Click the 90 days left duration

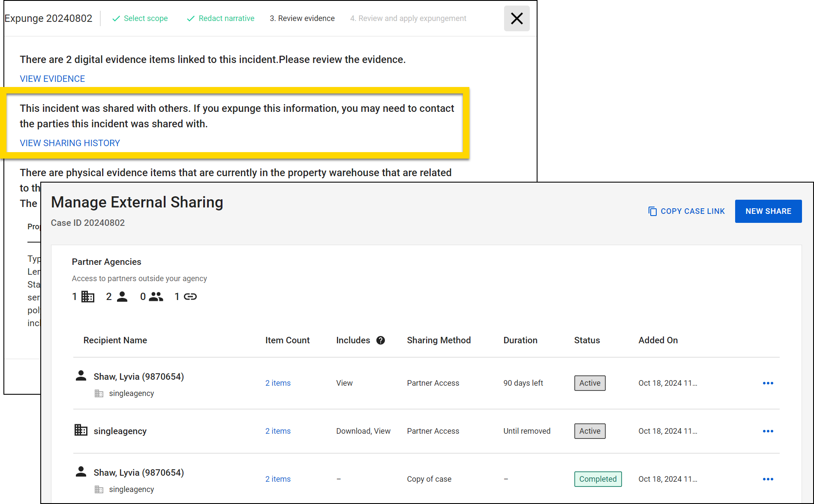(x=523, y=383)
